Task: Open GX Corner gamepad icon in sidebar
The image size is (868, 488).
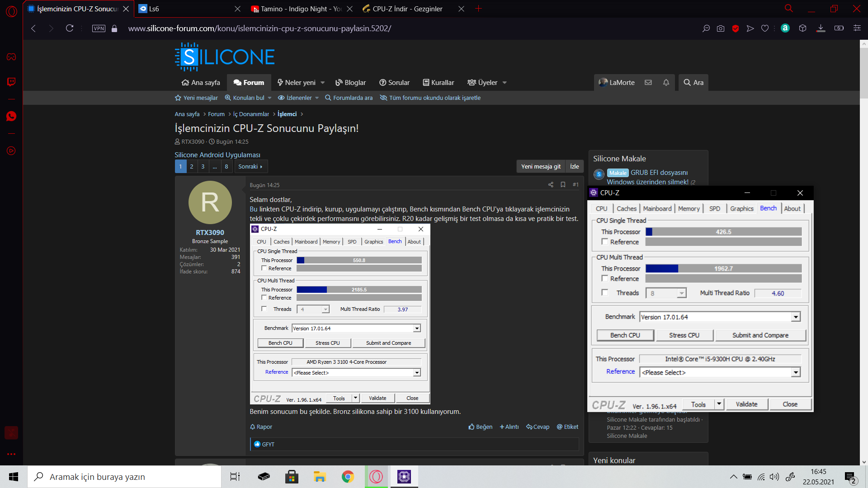Action: click(x=11, y=57)
